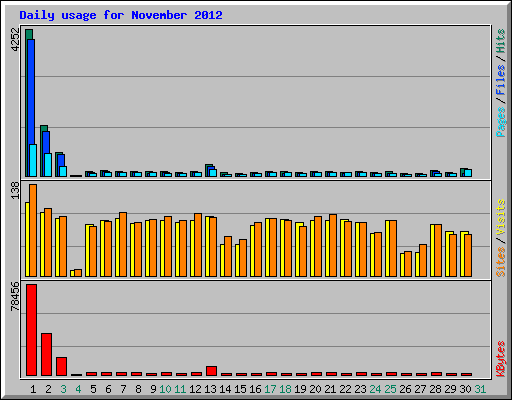
Task: Click the orange Sites bar for day 26
Action: tap(408, 264)
